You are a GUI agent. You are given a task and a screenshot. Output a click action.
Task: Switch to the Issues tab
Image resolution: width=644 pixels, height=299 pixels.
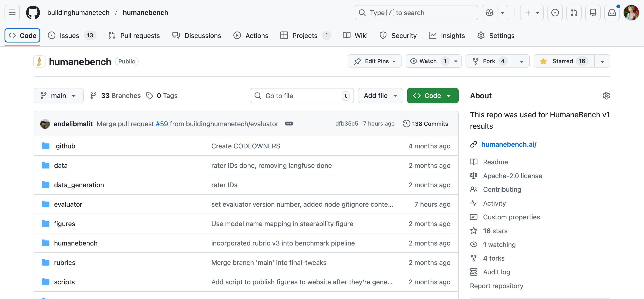point(69,36)
